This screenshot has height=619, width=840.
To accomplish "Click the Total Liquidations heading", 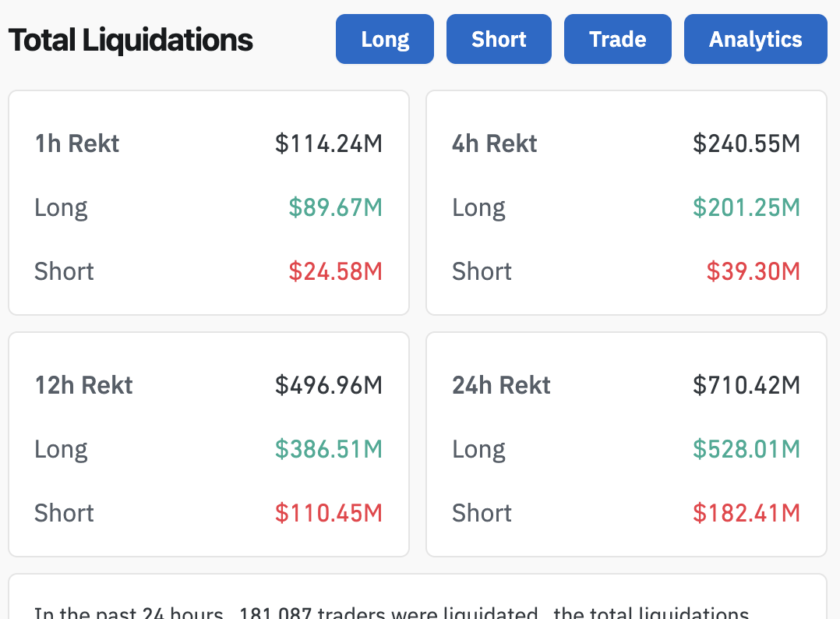I will (131, 40).
